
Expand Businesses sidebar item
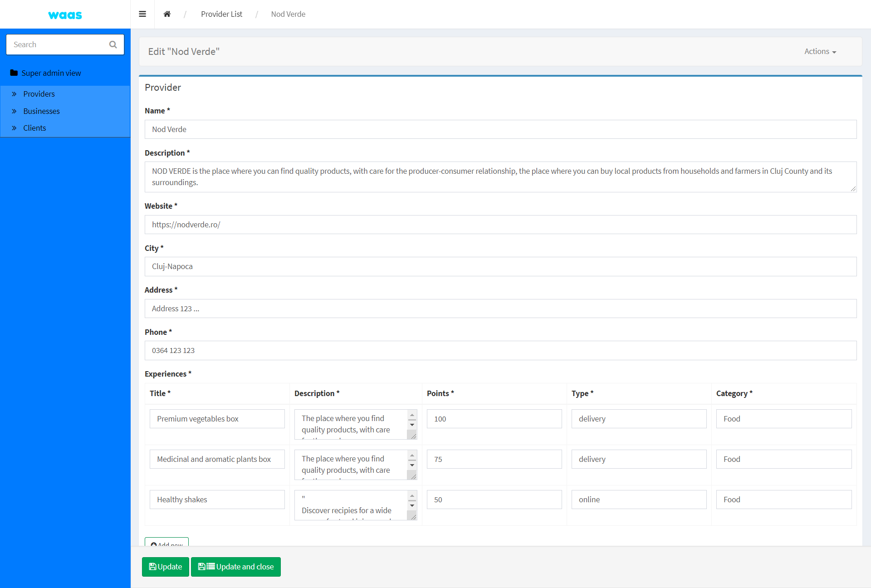pos(41,111)
